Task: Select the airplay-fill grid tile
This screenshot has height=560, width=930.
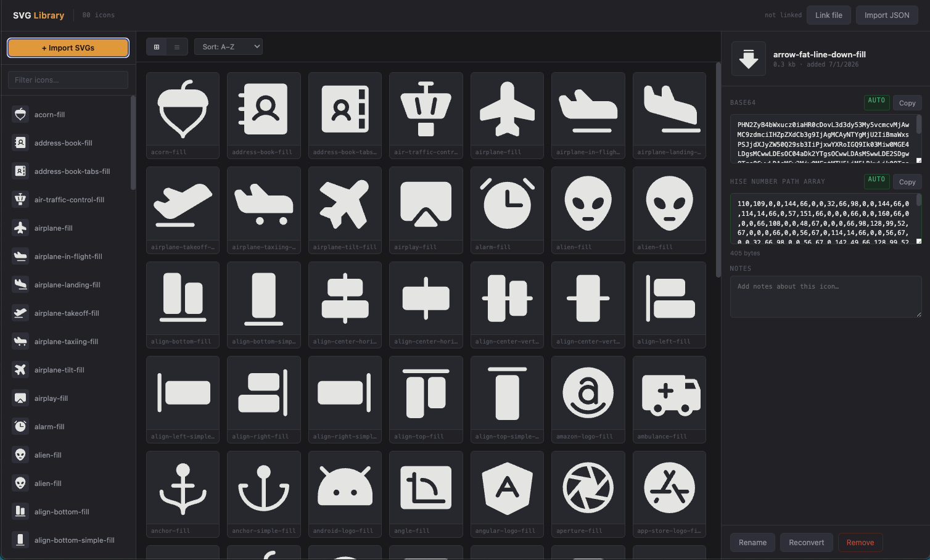Action: [426, 210]
